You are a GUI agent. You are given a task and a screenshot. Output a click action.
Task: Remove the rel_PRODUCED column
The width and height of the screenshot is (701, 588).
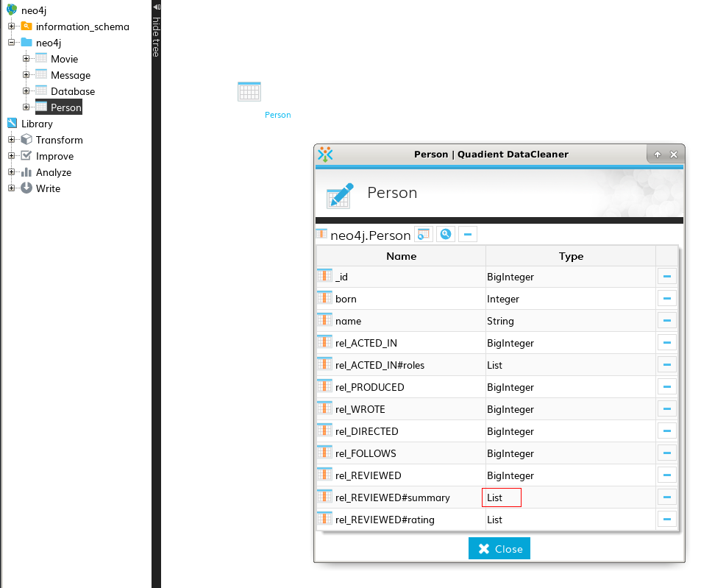(x=667, y=387)
